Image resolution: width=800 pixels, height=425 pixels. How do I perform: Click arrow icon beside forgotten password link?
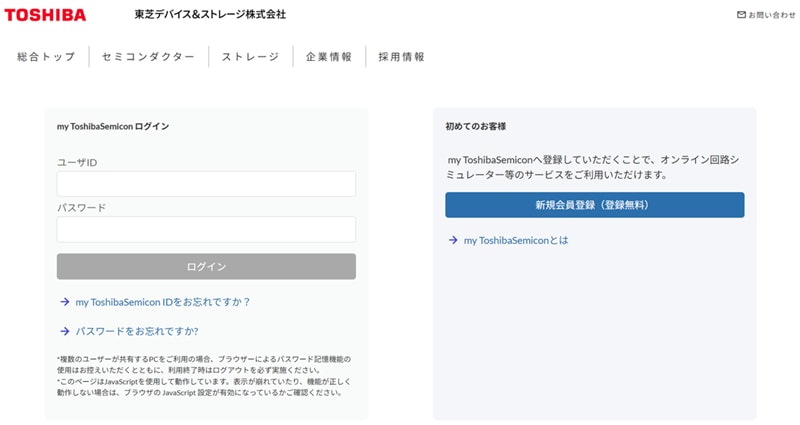pyautogui.click(x=65, y=331)
